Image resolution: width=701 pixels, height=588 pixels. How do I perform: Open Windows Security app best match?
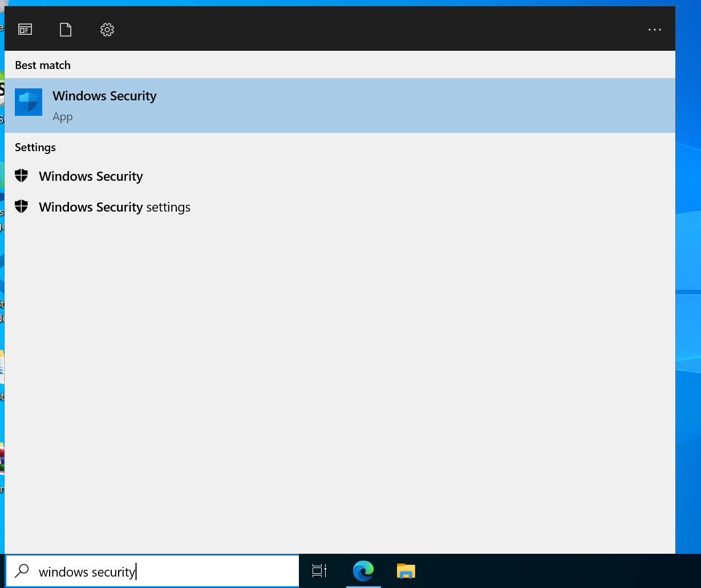[x=340, y=106]
